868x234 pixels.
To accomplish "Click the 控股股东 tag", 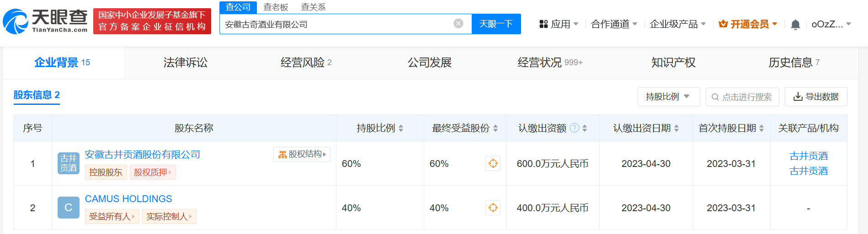I will pos(106,172).
